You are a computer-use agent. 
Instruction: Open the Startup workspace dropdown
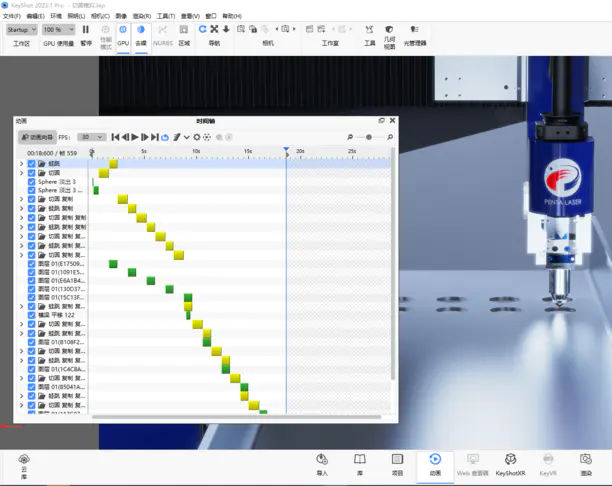pyautogui.click(x=21, y=30)
